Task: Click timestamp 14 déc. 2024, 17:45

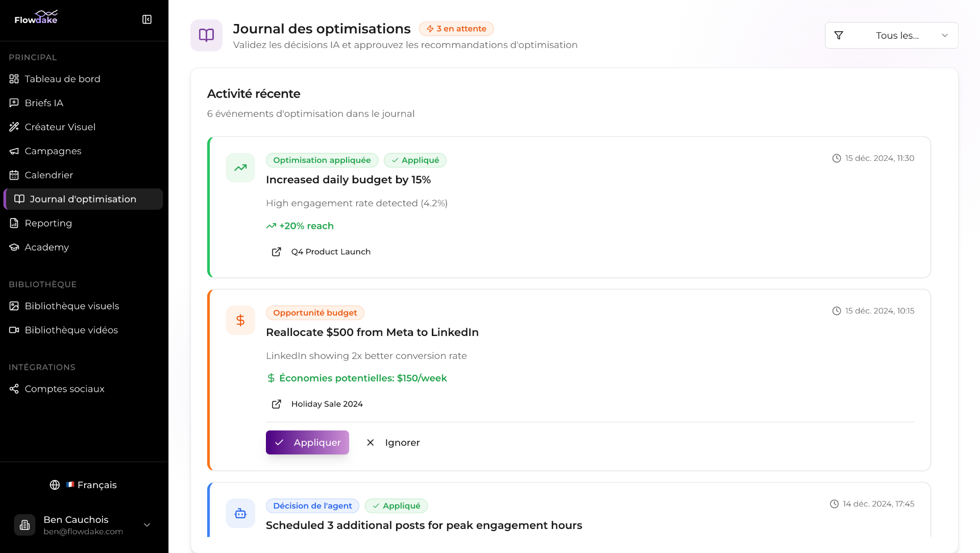Action: (878, 504)
